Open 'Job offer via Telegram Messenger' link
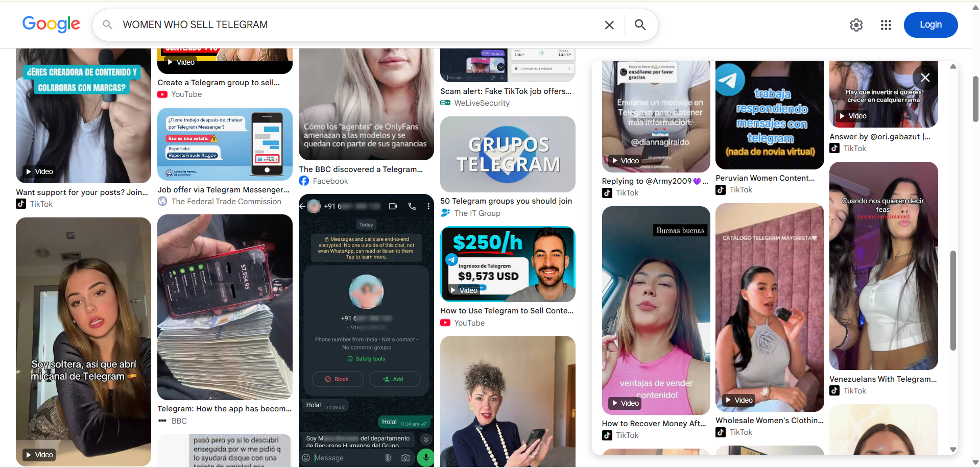Viewport: 980px width, 468px height. click(x=223, y=190)
